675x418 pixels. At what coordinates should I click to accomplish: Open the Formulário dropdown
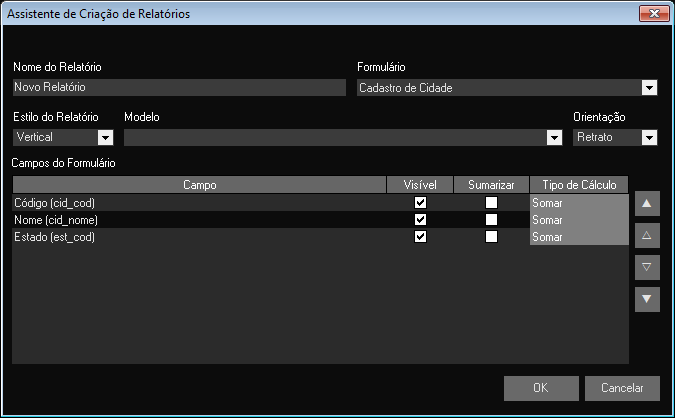coord(649,88)
